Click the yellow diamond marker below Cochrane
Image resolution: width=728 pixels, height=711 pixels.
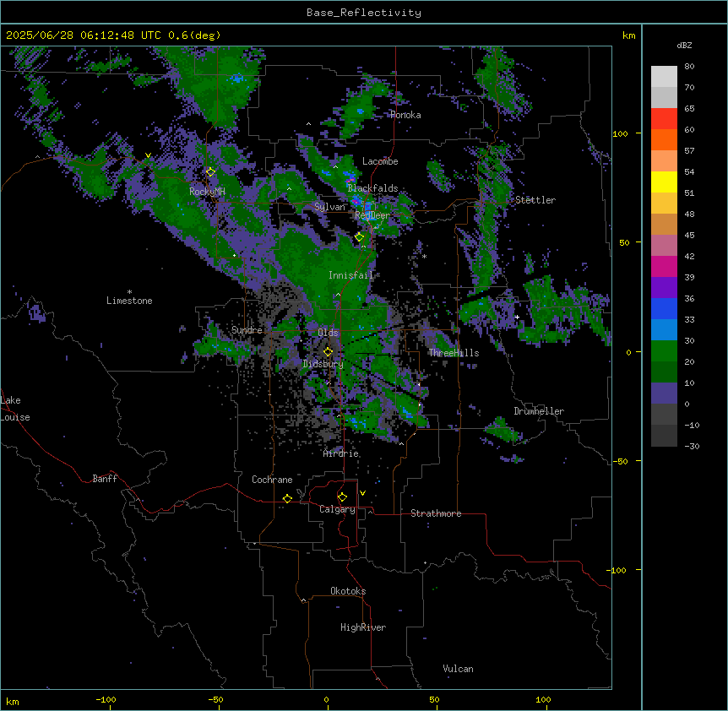[287, 498]
